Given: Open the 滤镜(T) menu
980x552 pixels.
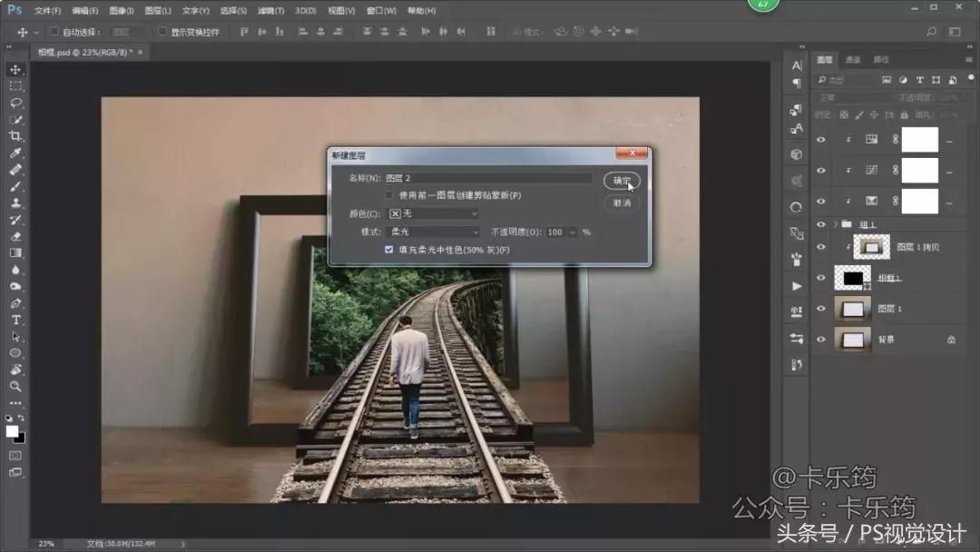Looking at the screenshot, I should (x=269, y=11).
